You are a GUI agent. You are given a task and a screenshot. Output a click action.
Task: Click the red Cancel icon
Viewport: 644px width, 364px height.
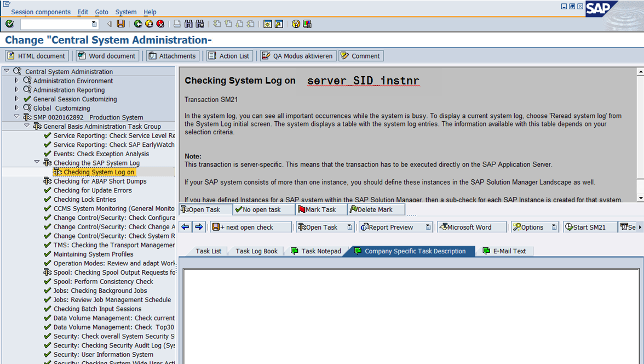160,24
